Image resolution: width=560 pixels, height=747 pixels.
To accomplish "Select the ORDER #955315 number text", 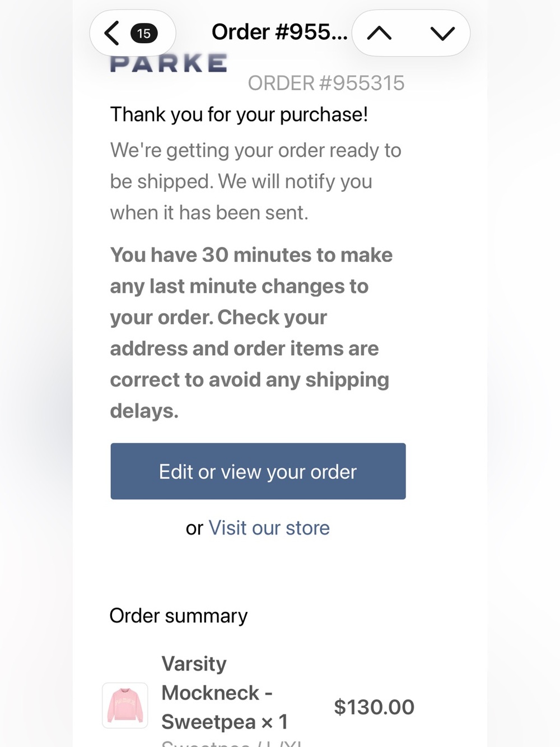I will tap(326, 83).
